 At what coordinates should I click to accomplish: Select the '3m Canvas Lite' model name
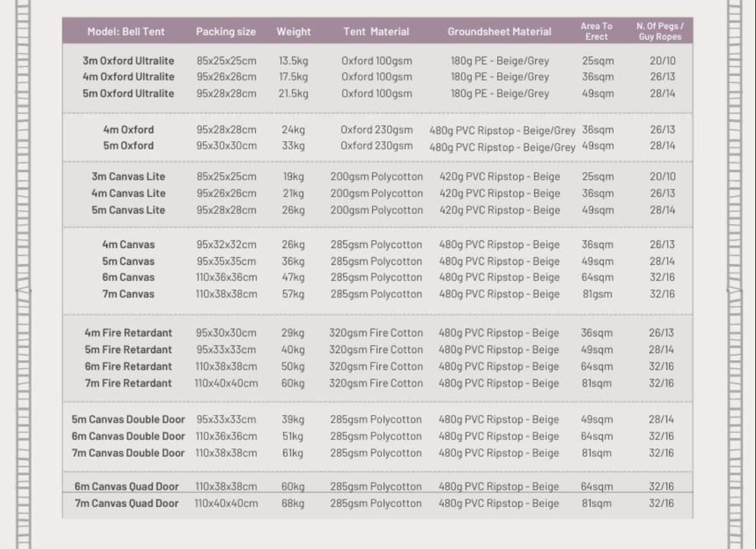coord(128,177)
